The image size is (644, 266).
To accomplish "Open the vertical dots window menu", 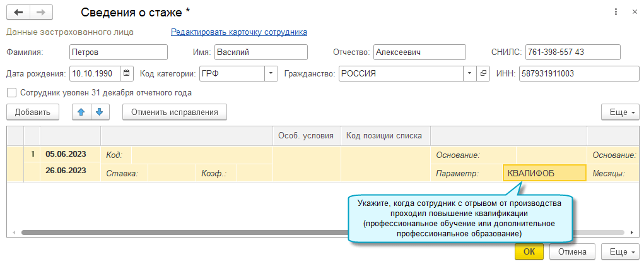I will 615,12.
